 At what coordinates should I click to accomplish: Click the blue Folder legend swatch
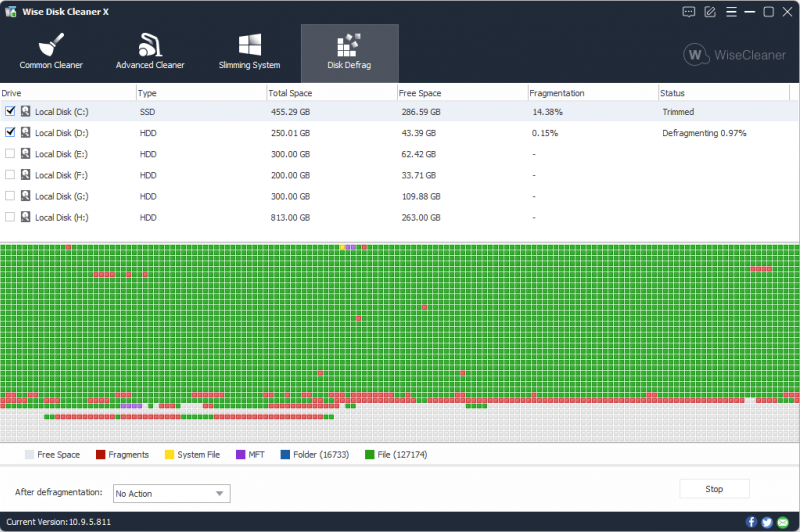tap(285, 454)
